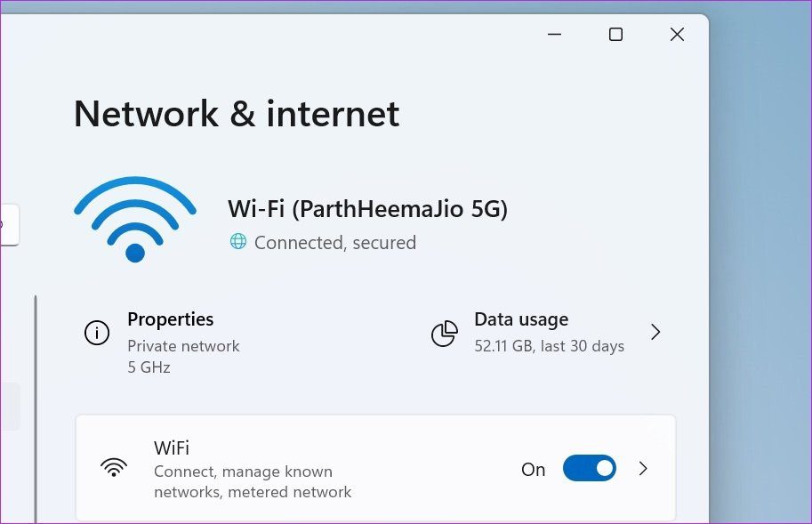The height and width of the screenshot is (524, 812).
Task: Click the Wi-Fi (ParthHeemaJio 5G) network name
Action: [x=367, y=209]
